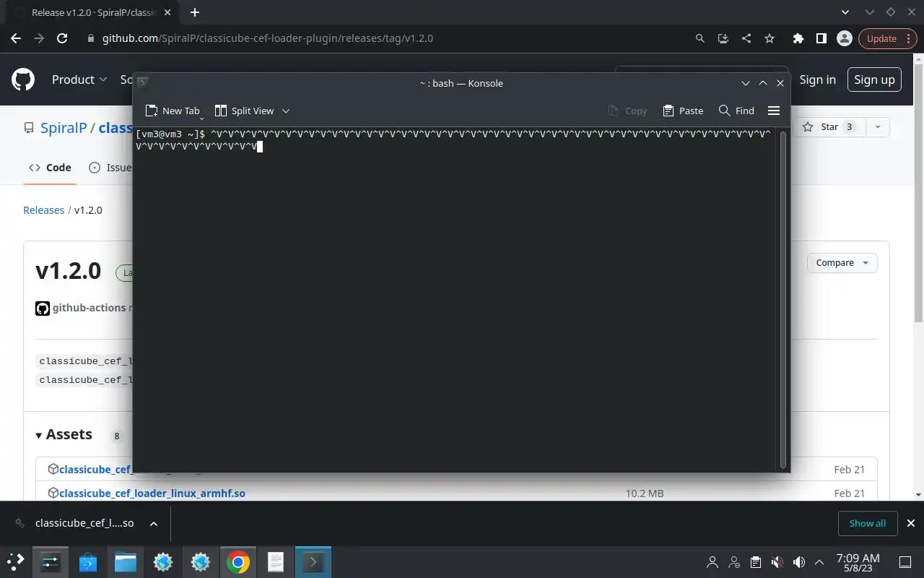This screenshot has width=924, height=578.
Task: Open the volume control tray icon
Action: click(x=798, y=562)
